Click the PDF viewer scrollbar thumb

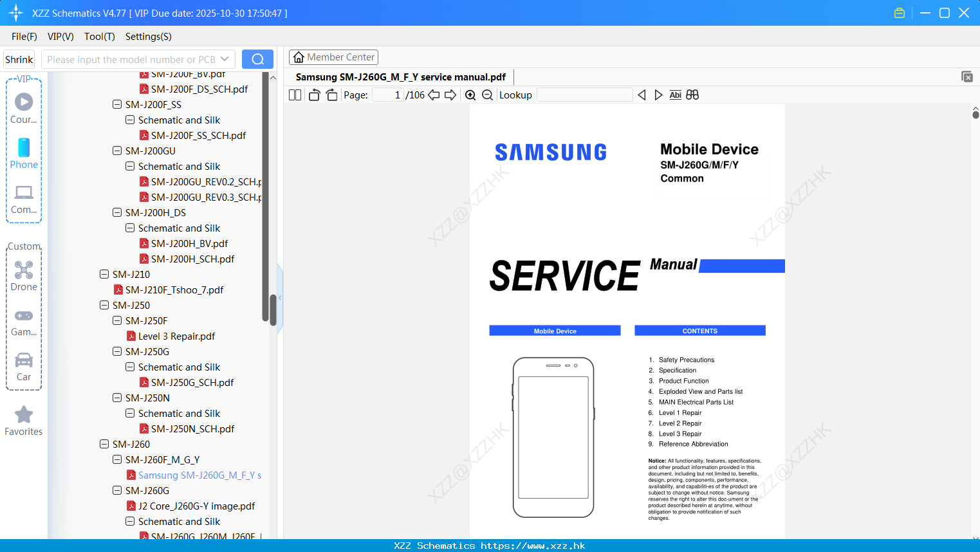click(975, 115)
